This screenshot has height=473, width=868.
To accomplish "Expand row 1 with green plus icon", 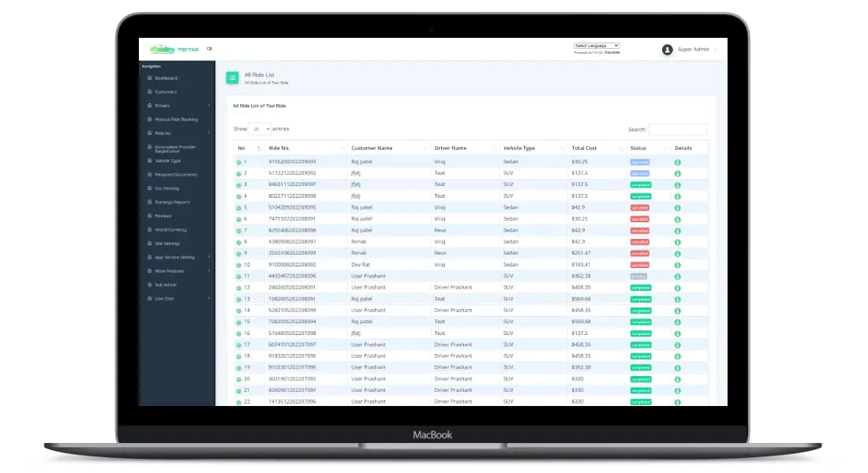I will [238, 162].
